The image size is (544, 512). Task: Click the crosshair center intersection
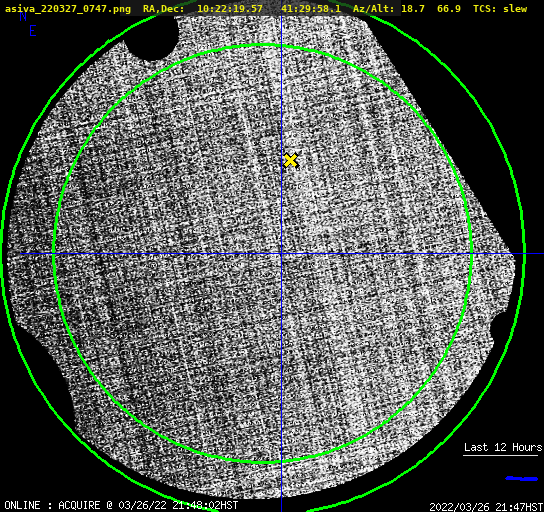click(281, 254)
